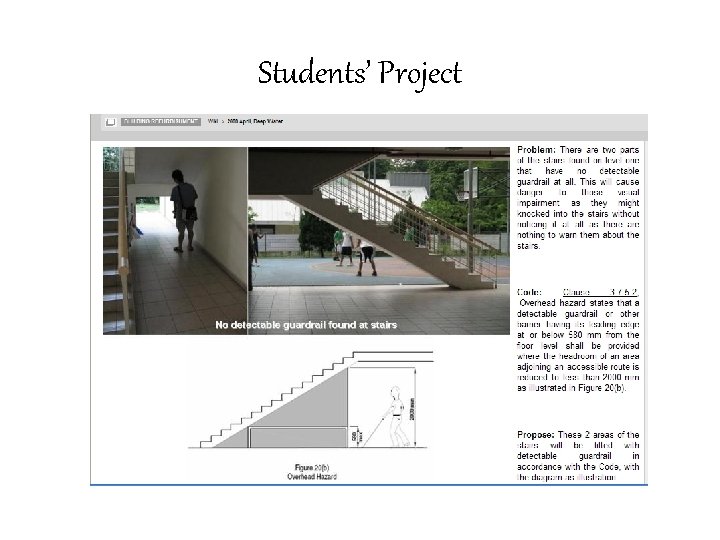Click the Figure 20(b) overhead hazard diagram
720x540 pixels.
(311, 399)
